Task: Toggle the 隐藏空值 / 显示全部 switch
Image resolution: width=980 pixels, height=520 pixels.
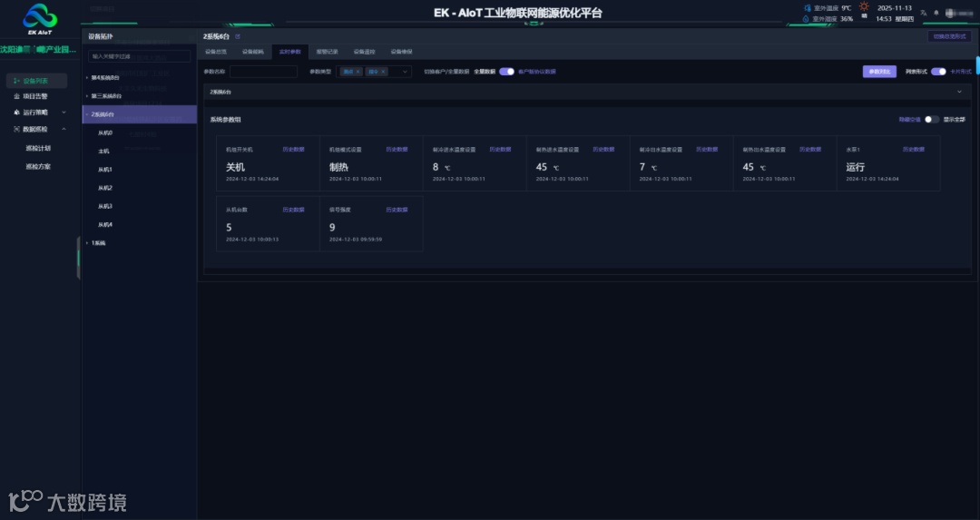Action: click(x=932, y=120)
